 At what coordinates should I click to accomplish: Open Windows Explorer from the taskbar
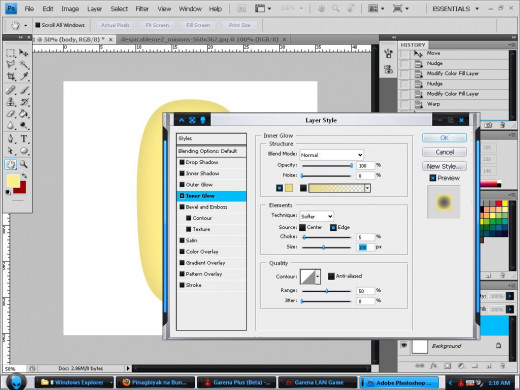[x=74, y=382]
